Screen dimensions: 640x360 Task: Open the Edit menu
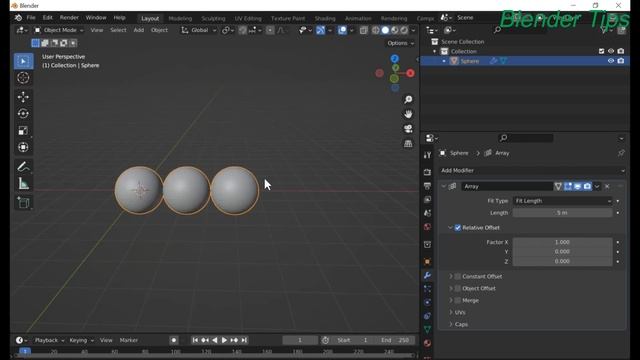coord(47,18)
